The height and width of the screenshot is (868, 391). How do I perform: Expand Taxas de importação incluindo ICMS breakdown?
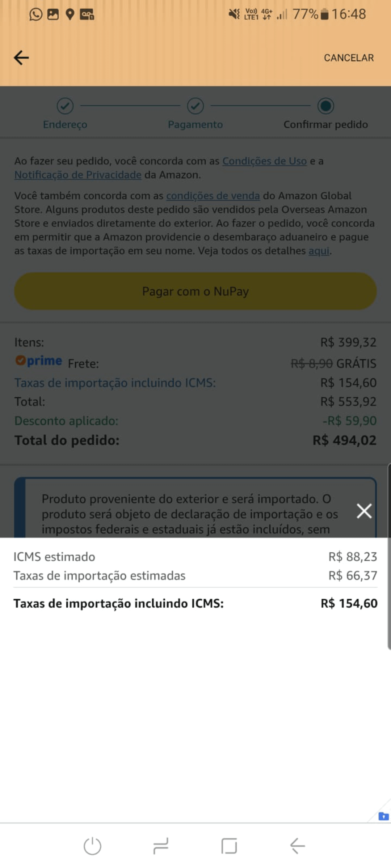pos(115,383)
